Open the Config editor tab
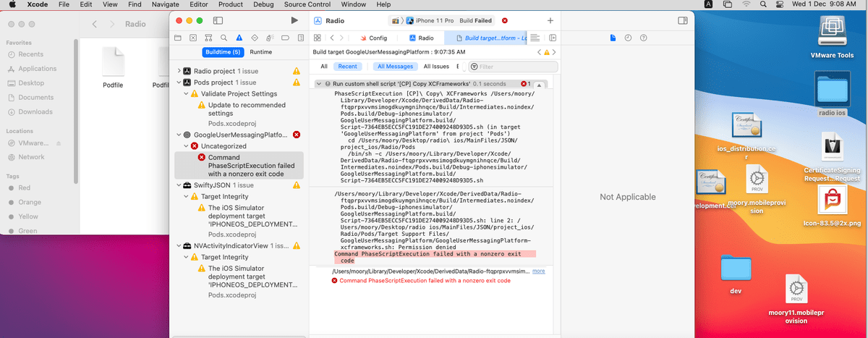 point(373,38)
